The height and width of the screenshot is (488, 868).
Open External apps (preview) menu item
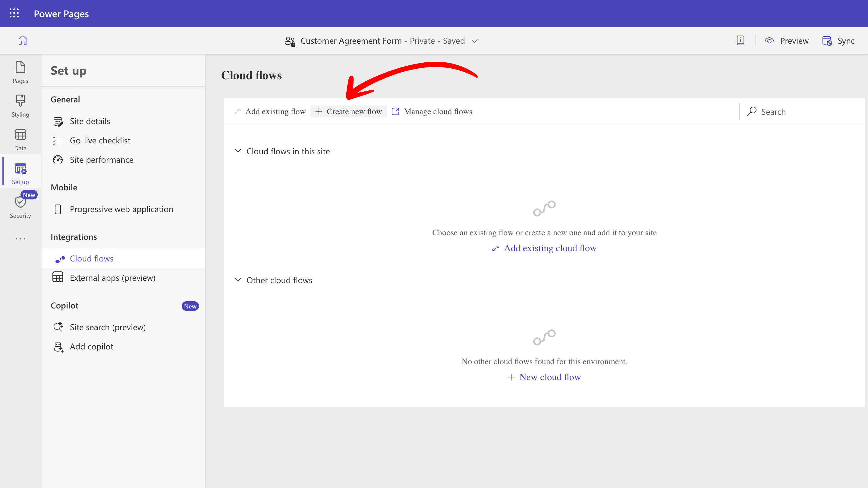112,278
